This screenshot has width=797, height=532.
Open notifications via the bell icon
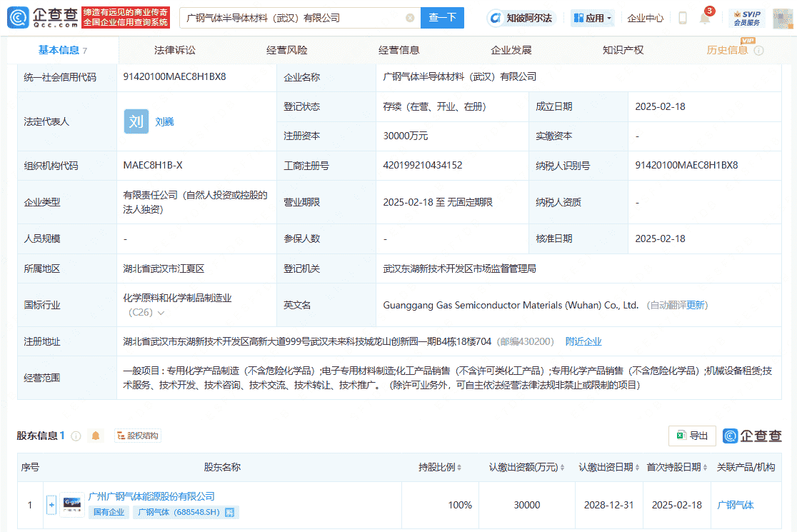pyautogui.click(x=705, y=17)
